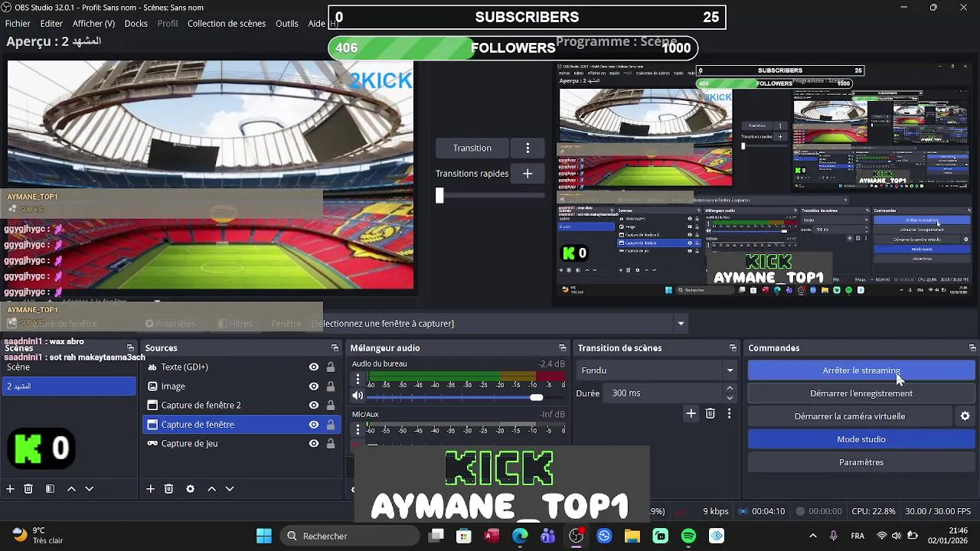Open the Outils menu
This screenshot has height=551, width=980.
click(x=287, y=24)
